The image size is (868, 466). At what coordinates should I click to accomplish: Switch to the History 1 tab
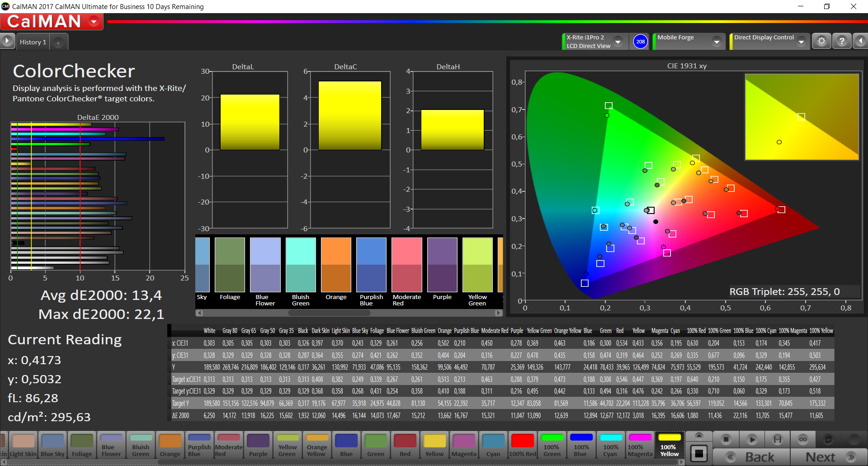33,42
